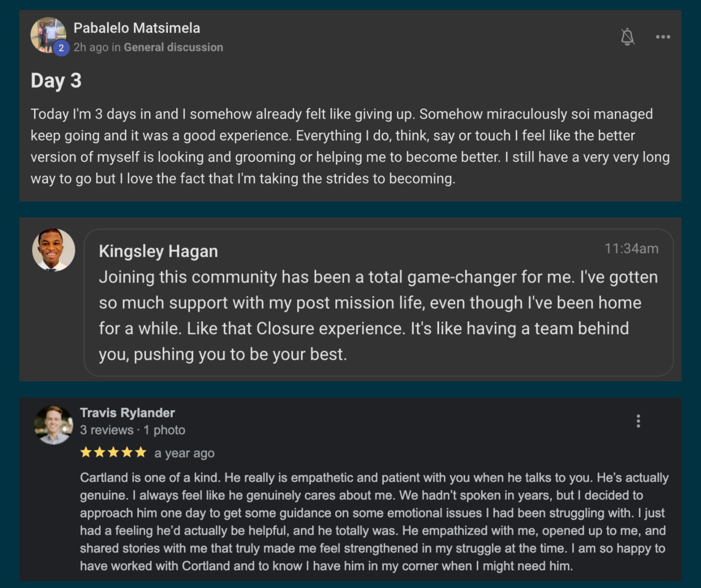701x588 pixels.
Task: Click the third yellow star in the rating
Action: click(x=113, y=452)
